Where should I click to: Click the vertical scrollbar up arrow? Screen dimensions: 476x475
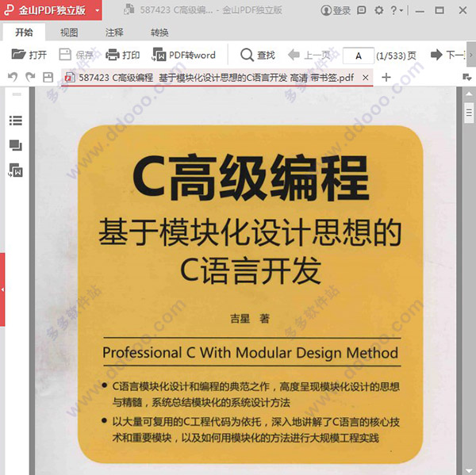click(x=469, y=94)
